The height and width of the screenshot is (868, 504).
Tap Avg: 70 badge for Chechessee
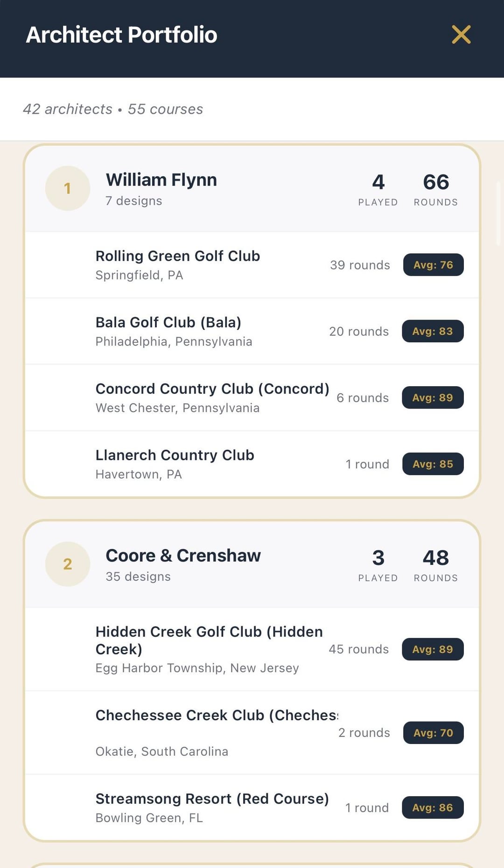click(x=433, y=733)
